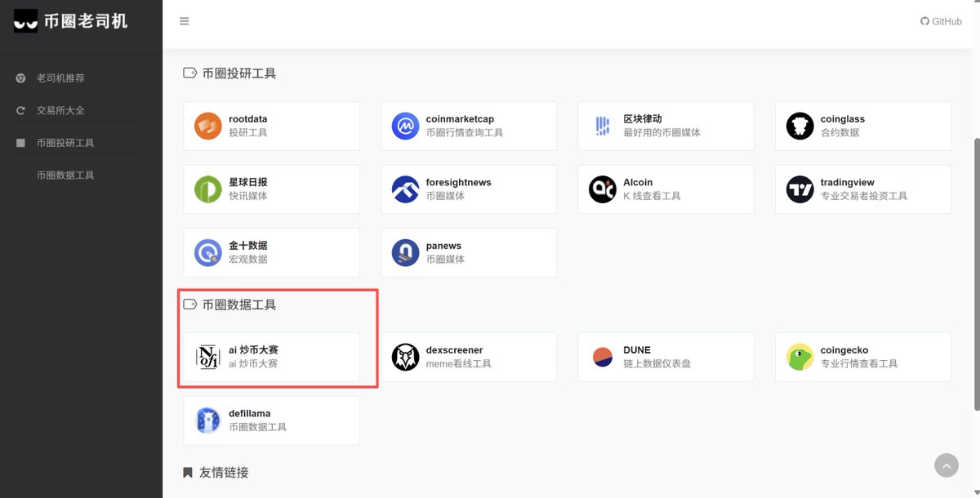
Task: Click the 友情链接 section heading
Action: (224, 472)
